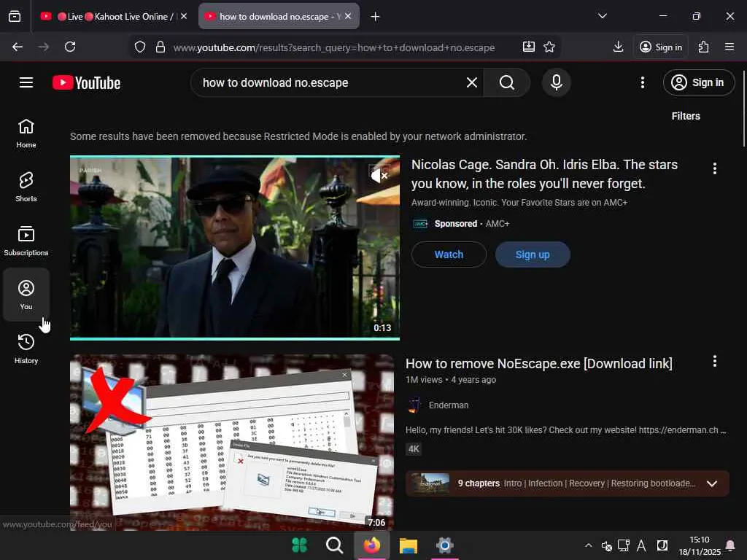Open the YouTube guide hamburger menu
The height and width of the screenshot is (560, 747).
coord(26,82)
